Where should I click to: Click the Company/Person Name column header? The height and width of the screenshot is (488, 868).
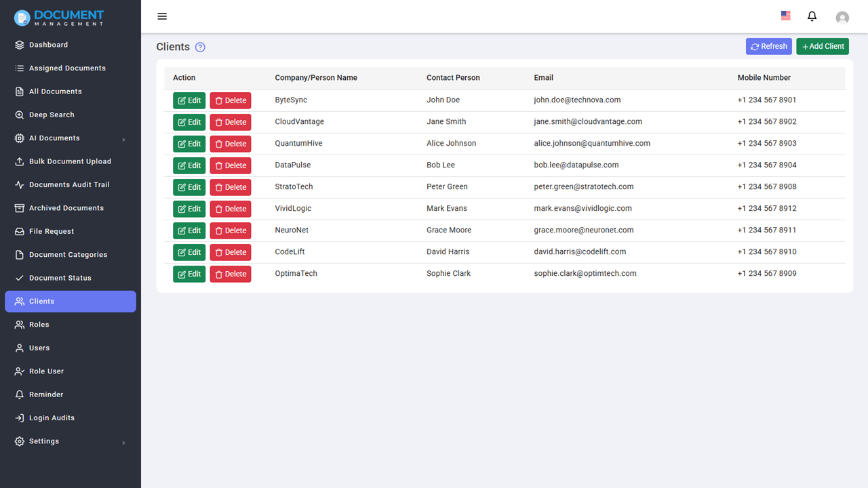pos(316,78)
